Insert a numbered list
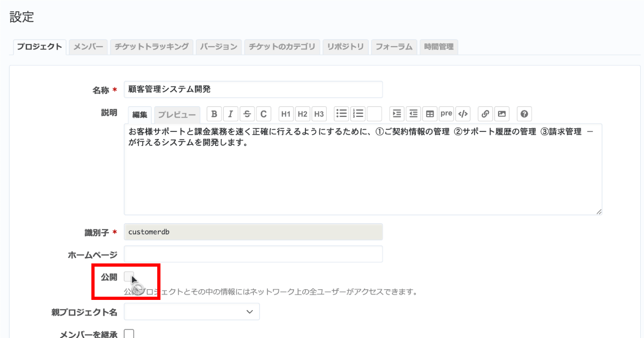The width and height of the screenshot is (644, 338). pos(358,114)
